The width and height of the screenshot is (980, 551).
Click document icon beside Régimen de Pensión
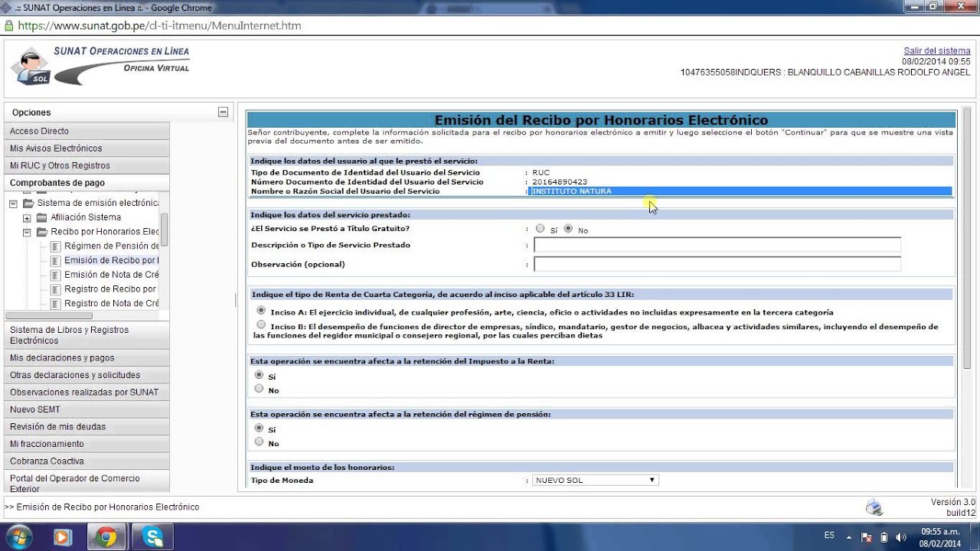(x=56, y=246)
